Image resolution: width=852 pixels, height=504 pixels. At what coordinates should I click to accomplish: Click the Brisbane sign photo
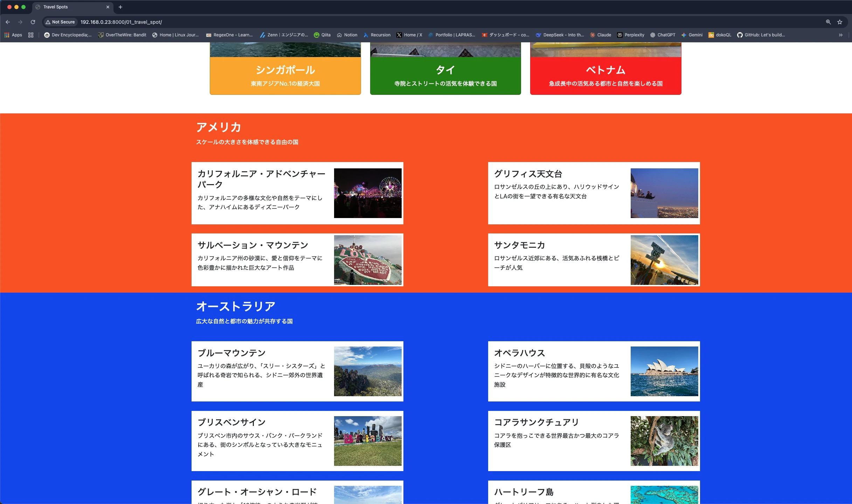click(x=368, y=441)
